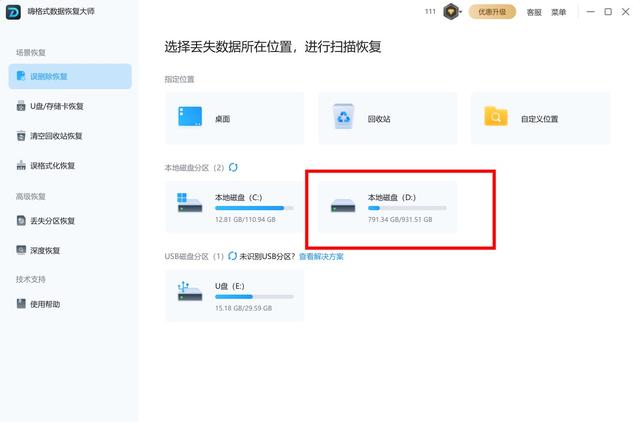Viewport: 640px width, 422px height.
Task: Click the 误删除恢复 file icon
Action: [21, 76]
